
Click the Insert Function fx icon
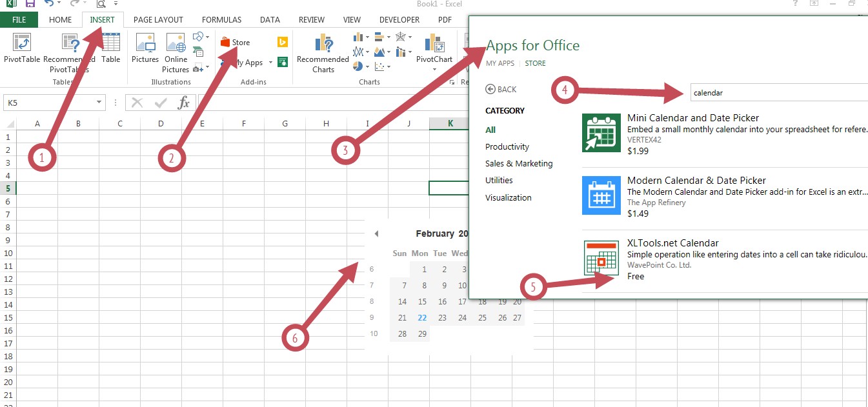point(184,103)
